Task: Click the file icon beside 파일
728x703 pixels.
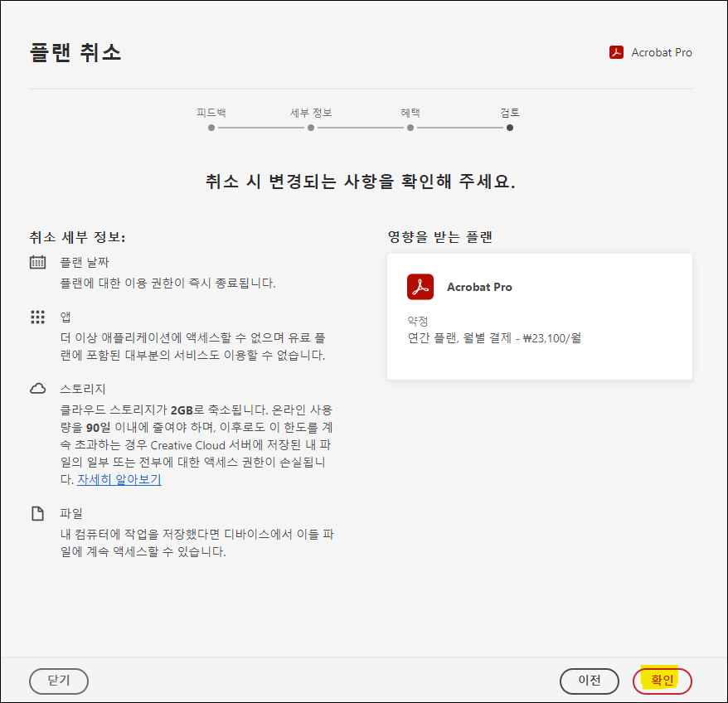Action: (37, 513)
